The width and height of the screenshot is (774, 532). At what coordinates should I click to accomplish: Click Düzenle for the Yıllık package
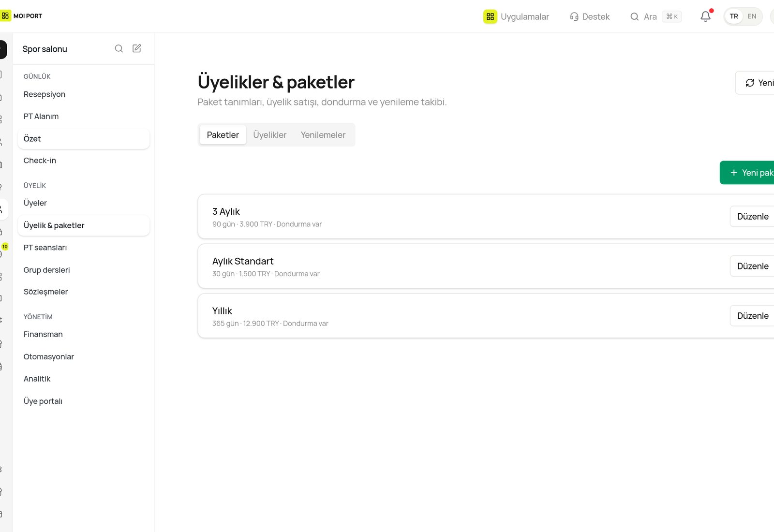coord(752,316)
